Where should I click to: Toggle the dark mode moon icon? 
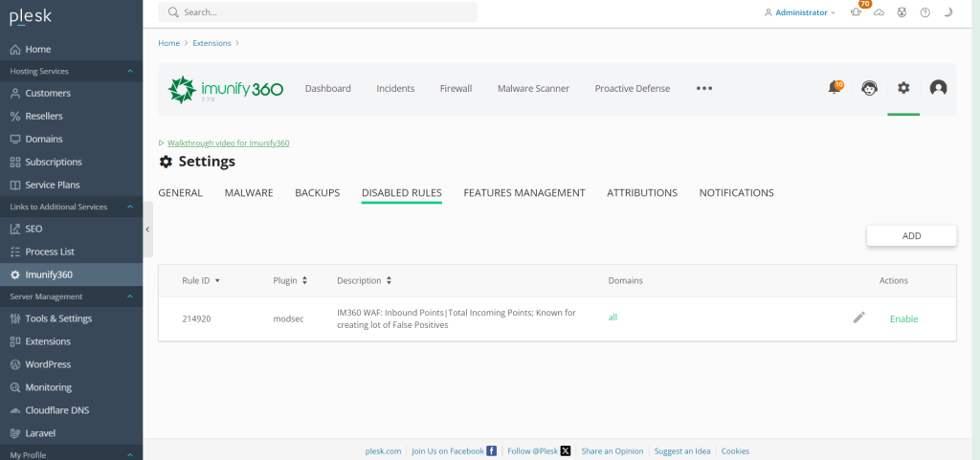pyautogui.click(x=947, y=12)
